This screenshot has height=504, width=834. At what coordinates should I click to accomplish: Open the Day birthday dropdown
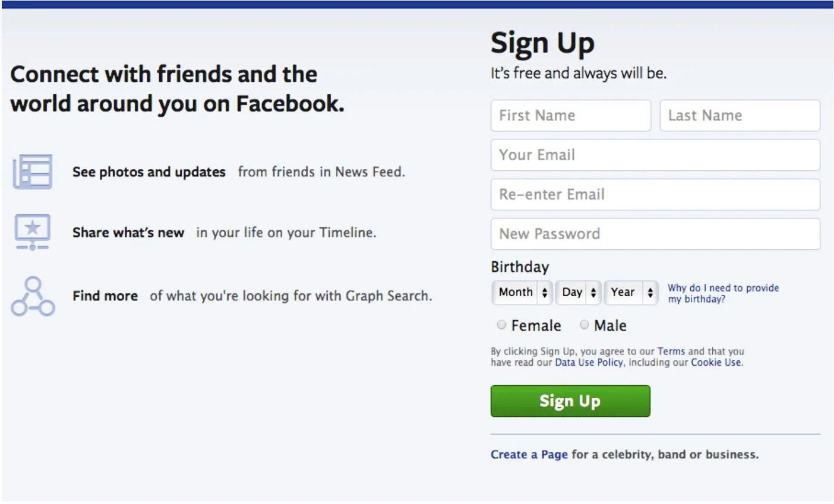578,292
